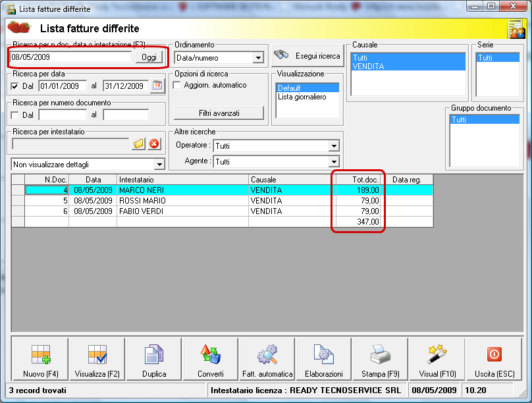Maximize the Lista fatture differite window

click(491, 6)
